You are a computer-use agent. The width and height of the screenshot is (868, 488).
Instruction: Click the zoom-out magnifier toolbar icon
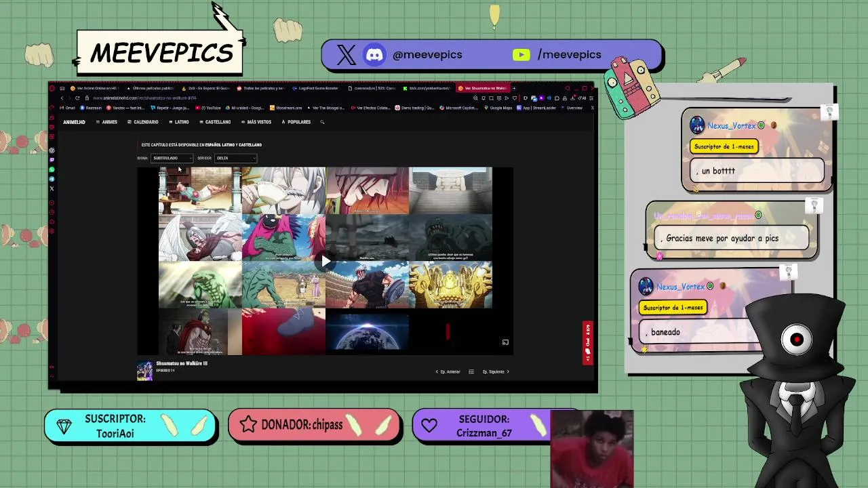(x=475, y=98)
